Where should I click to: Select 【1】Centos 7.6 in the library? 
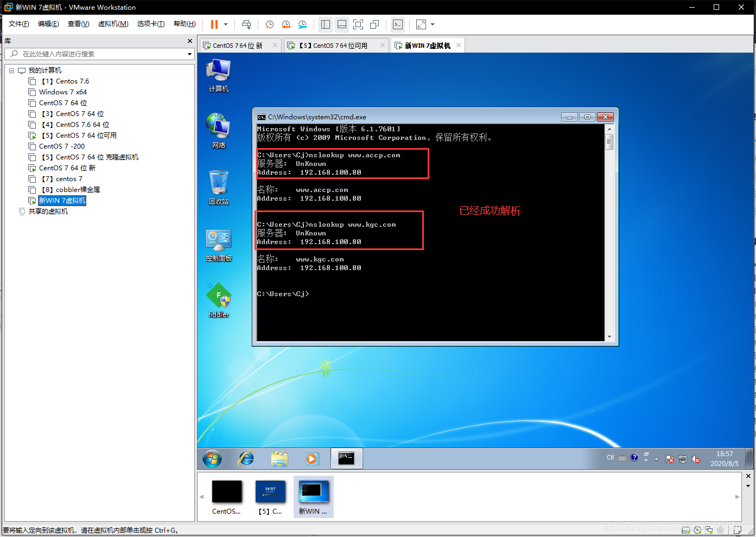point(64,81)
